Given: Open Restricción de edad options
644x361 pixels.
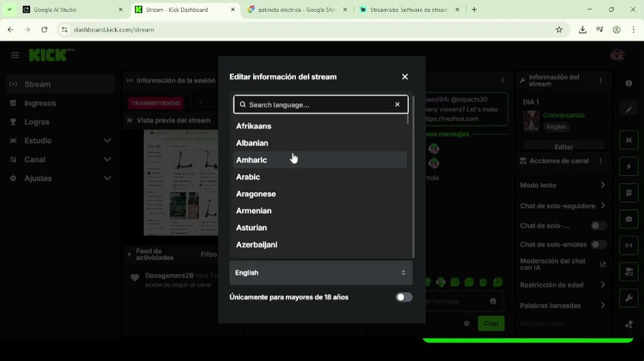Looking at the screenshot, I should 602,285.
